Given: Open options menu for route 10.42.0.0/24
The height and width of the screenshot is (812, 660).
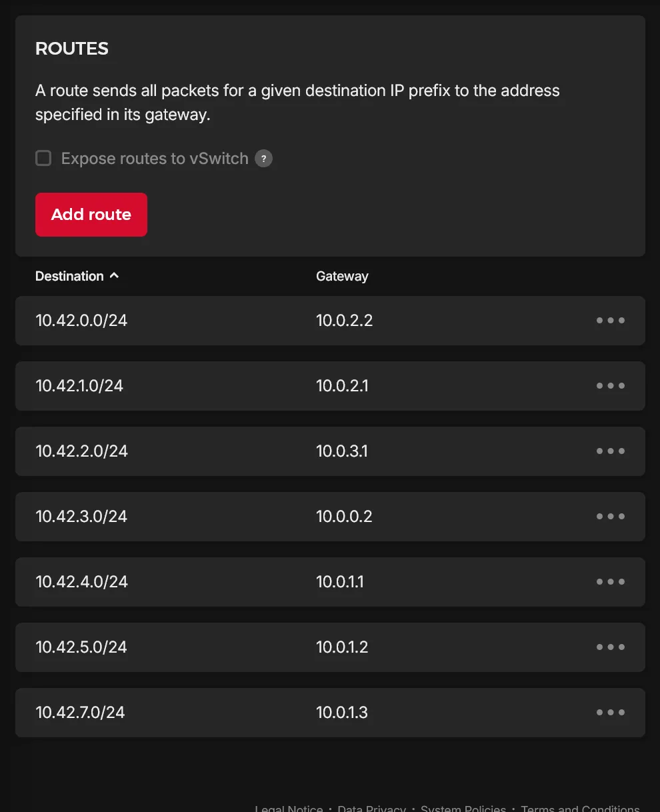Looking at the screenshot, I should 610,321.
